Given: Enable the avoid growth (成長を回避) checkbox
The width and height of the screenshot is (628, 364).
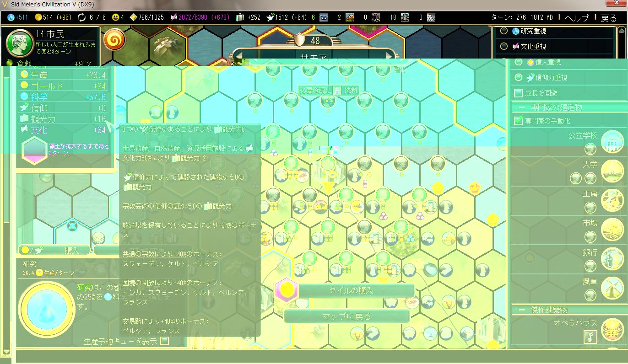Looking at the screenshot, I should (518, 93).
